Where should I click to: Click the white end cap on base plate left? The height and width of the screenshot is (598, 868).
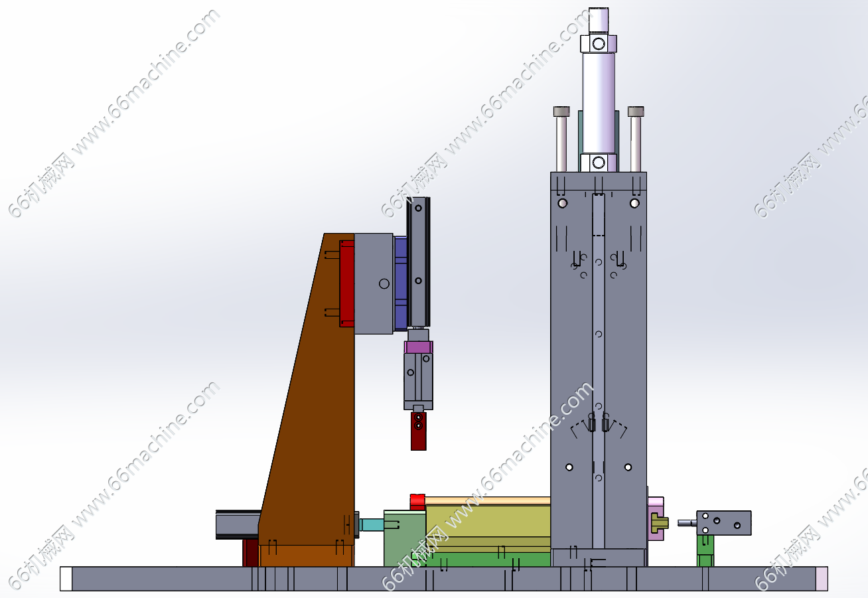point(66,579)
